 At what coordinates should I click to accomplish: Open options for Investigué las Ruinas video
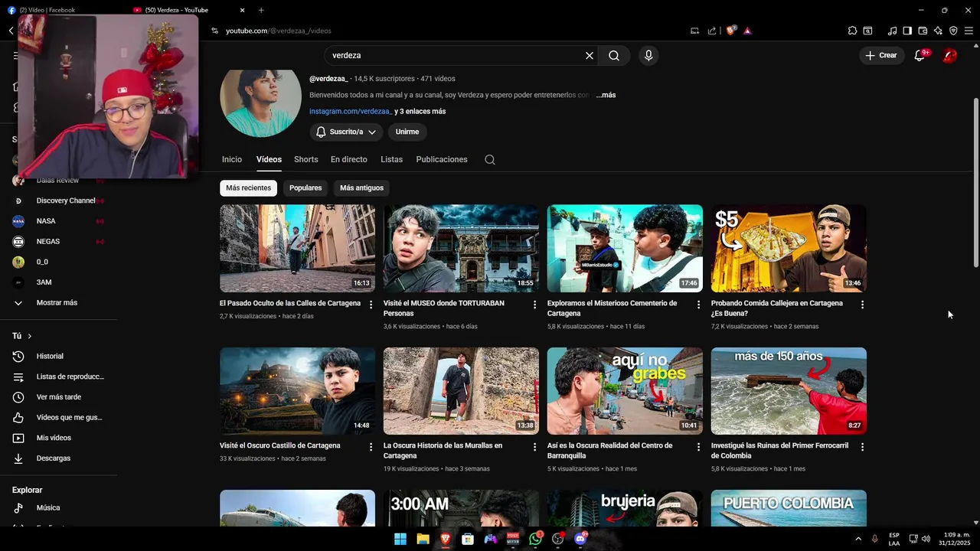point(862,447)
